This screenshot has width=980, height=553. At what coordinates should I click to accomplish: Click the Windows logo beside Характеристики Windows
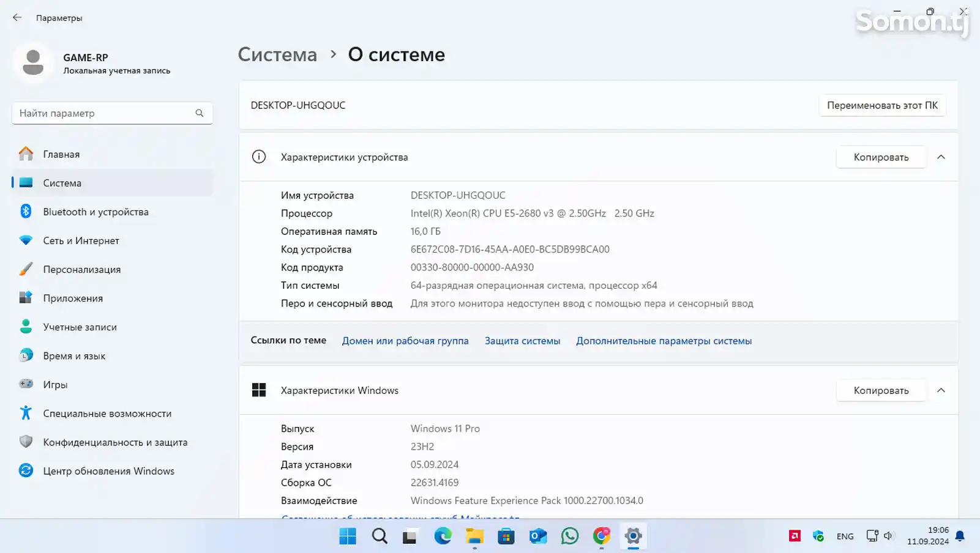[x=259, y=390]
